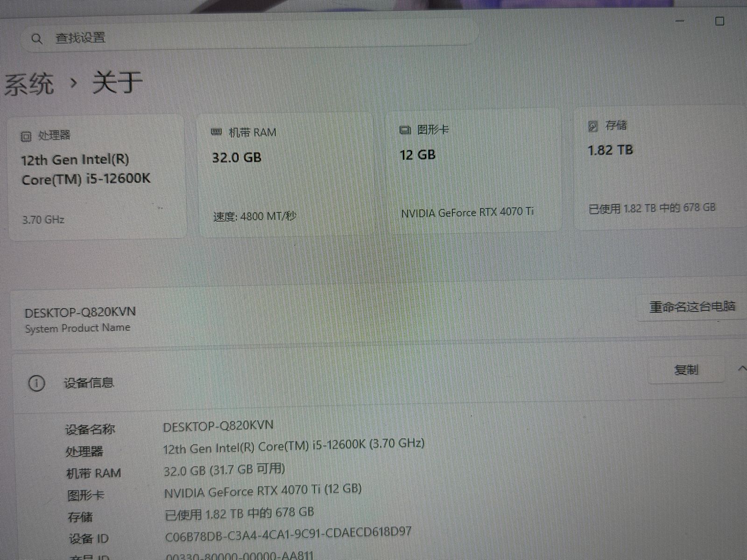Click the 设备信息 section heading
The height and width of the screenshot is (560, 747).
click(89, 383)
